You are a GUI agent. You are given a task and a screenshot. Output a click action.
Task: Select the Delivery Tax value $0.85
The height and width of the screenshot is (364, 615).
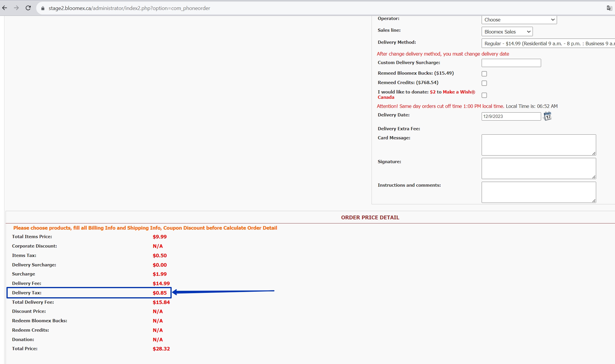[160, 293]
